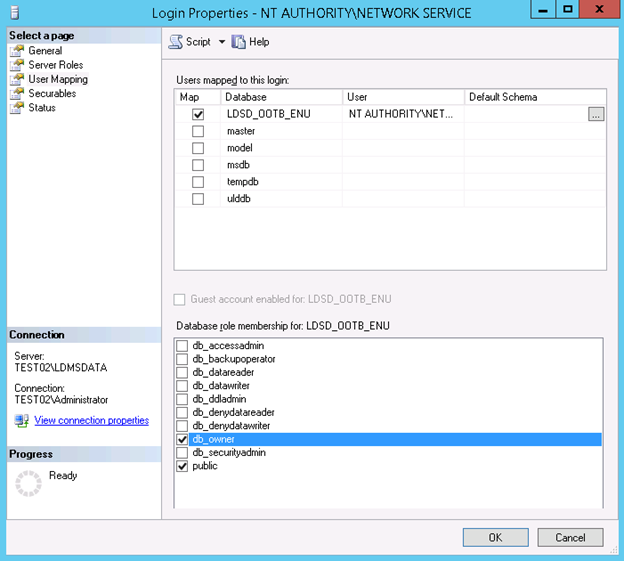The image size is (624, 561).
Task: Tick the db_securityadmin checkbox
Action: (x=182, y=453)
